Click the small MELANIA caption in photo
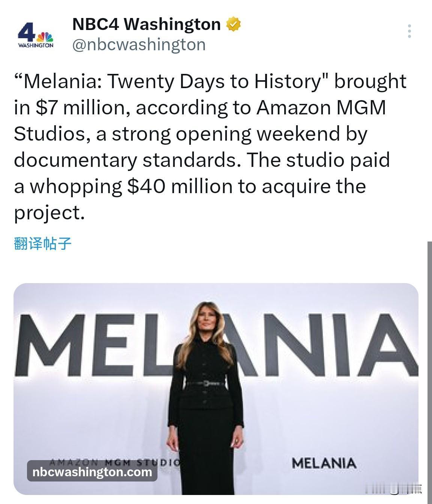Screen dimensions: 432x504 pos(324,463)
